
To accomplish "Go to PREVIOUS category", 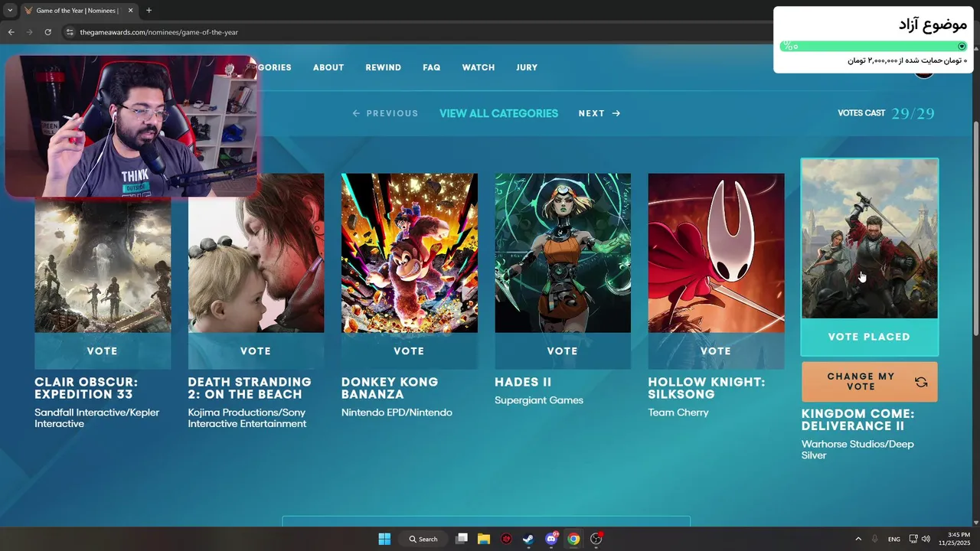I will 385,113.
